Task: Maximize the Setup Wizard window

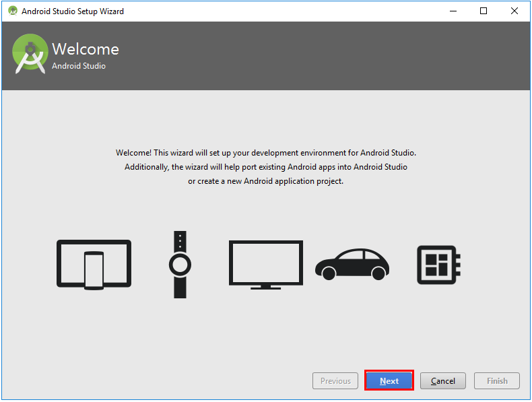Action: pos(484,11)
